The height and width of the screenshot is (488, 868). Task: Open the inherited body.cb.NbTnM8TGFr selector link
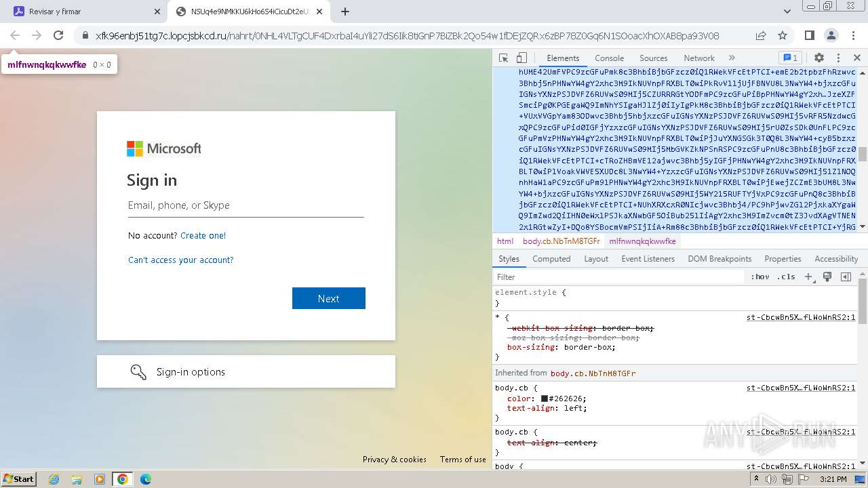593,373
